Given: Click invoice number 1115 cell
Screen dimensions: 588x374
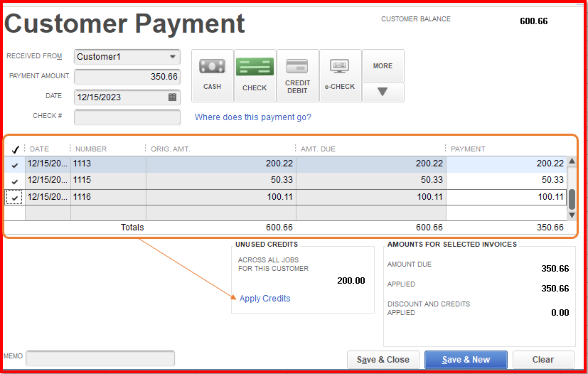Looking at the screenshot, I should coord(108,181).
